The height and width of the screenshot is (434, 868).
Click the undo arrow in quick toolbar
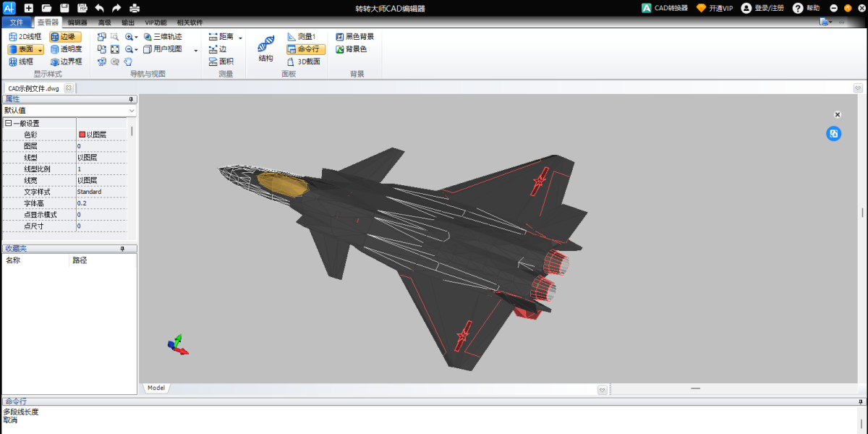(x=100, y=8)
